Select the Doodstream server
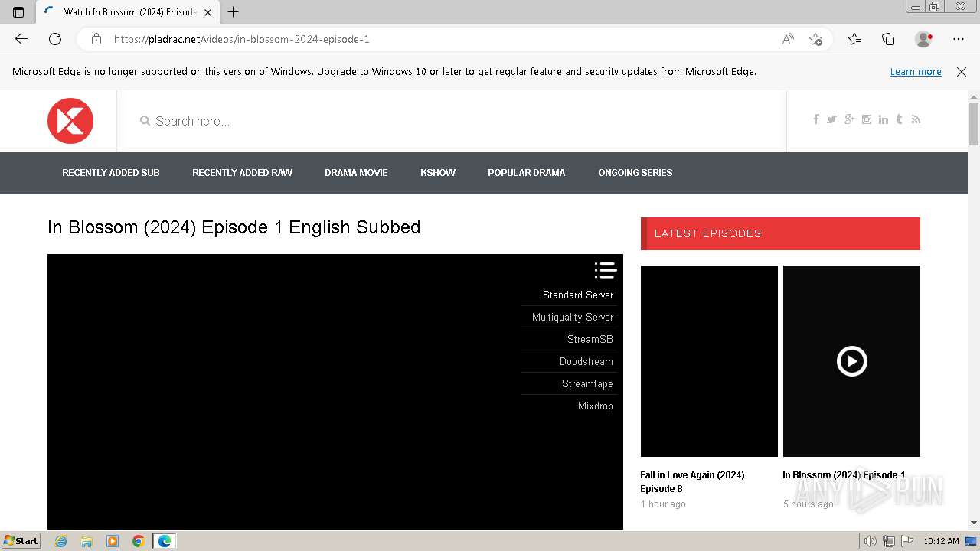 point(569,361)
